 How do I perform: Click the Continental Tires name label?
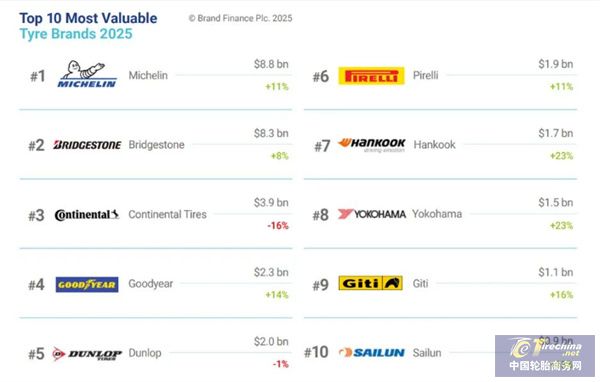(167, 214)
